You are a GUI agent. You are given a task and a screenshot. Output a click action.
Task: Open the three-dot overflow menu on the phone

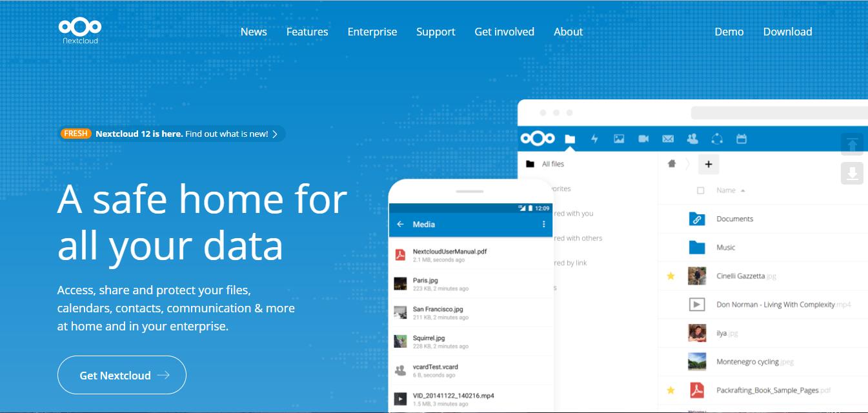[544, 224]
